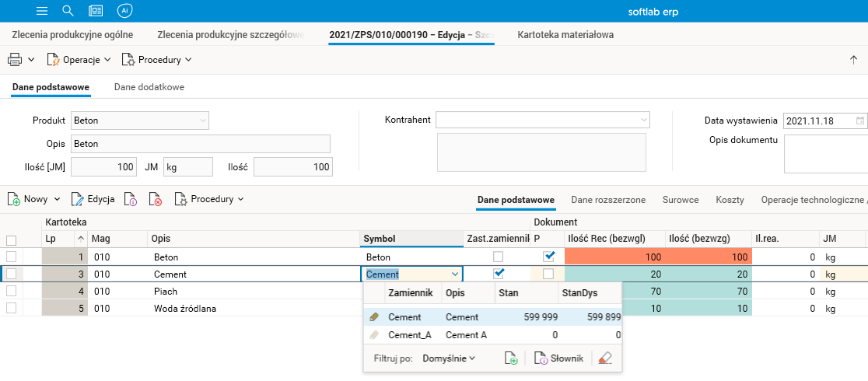The width and height of the screenshot is (868, 381).
Task: Switch to Dane dodatkowe tab
Action: (149, 87)
